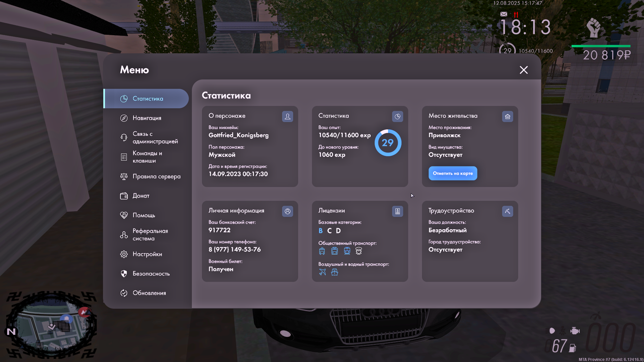Click the engine indicator icon in HUD

[x=574, y=331]
